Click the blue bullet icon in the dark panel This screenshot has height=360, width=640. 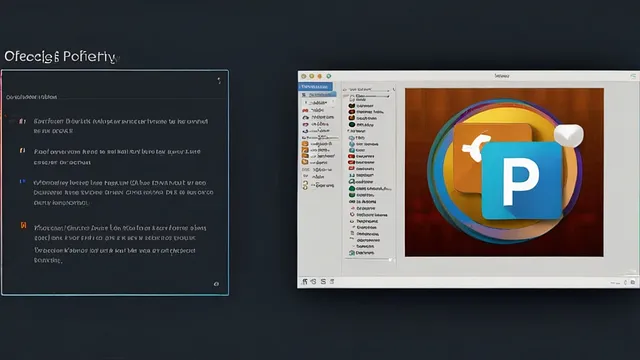click(x=23, y=181)
